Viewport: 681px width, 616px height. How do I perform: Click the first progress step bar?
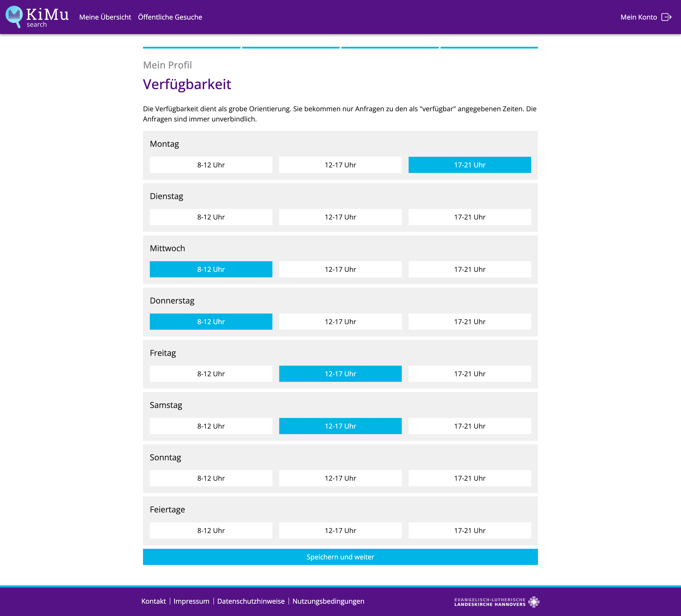coord(192,48)
